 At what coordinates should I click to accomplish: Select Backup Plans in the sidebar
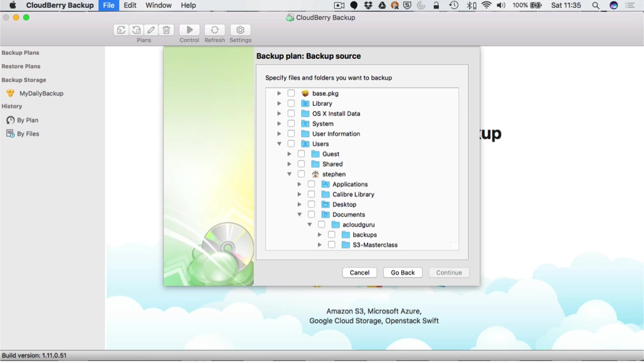tap(20, 53)
